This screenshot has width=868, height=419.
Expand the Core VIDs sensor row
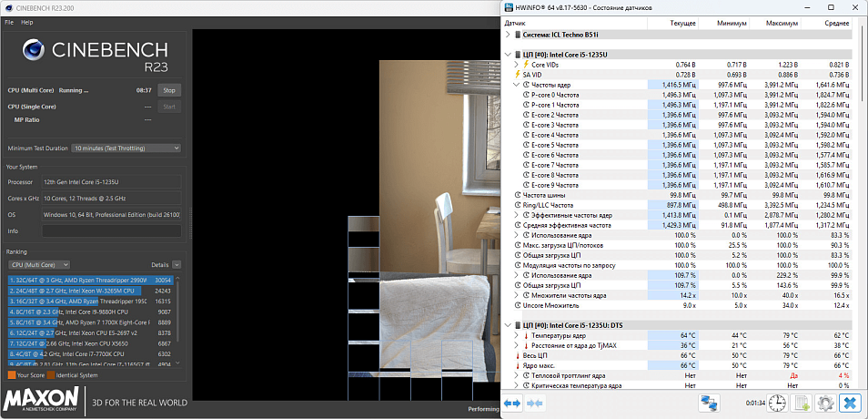point(517,64)
